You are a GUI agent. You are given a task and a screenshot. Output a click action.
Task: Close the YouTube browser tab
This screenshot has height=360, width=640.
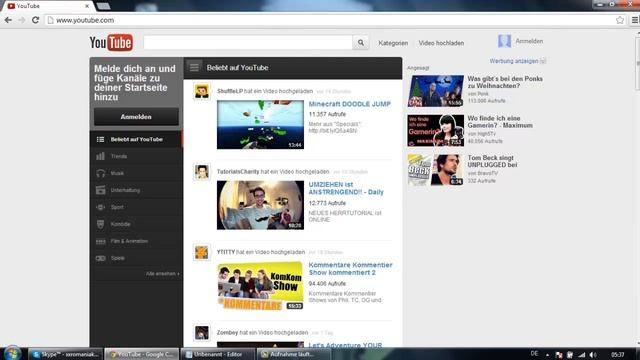click(x=87, y=6)
